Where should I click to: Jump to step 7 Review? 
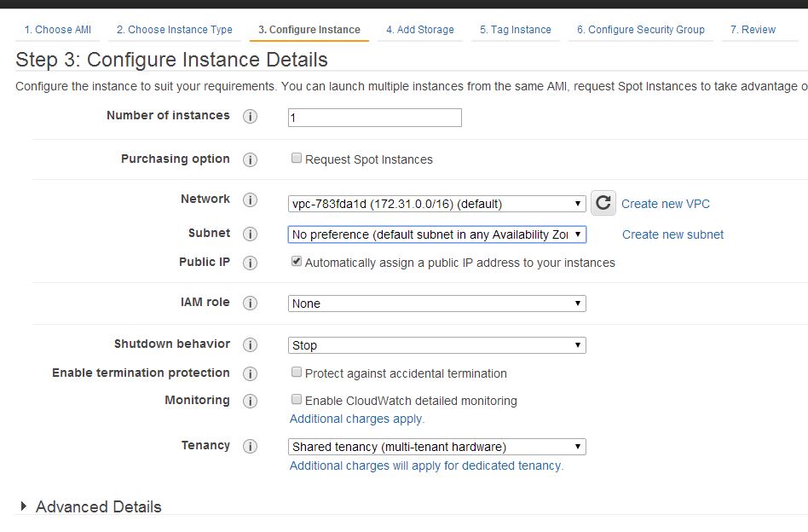coord(753,30)
